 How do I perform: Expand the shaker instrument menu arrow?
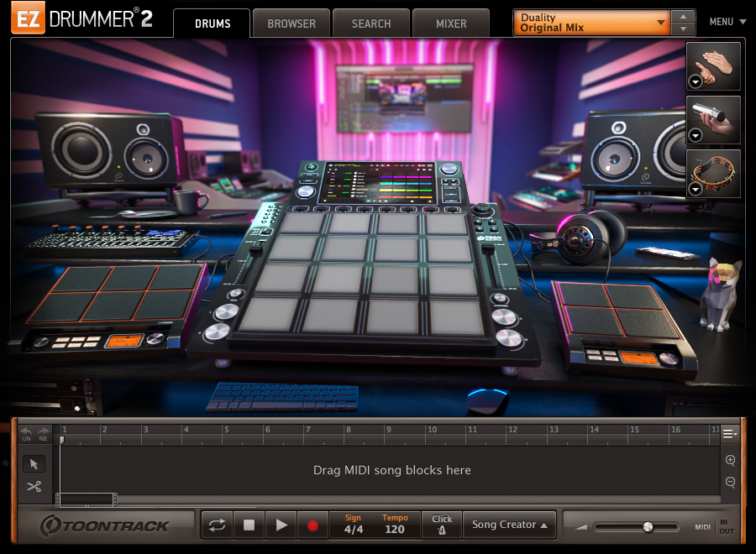pyautogui.click(x=695, y=136)
